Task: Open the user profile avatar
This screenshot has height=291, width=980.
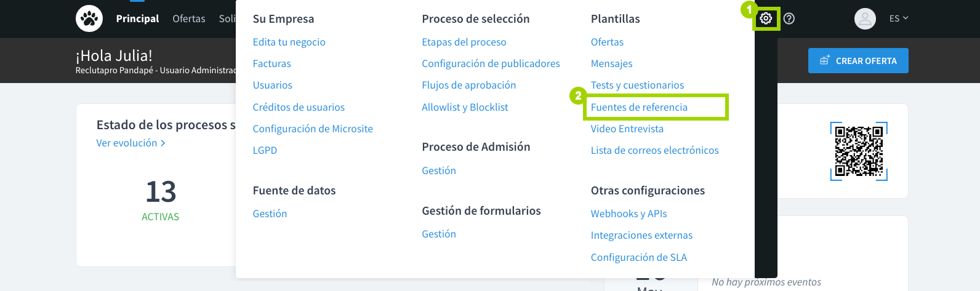Action: (865, 18)
